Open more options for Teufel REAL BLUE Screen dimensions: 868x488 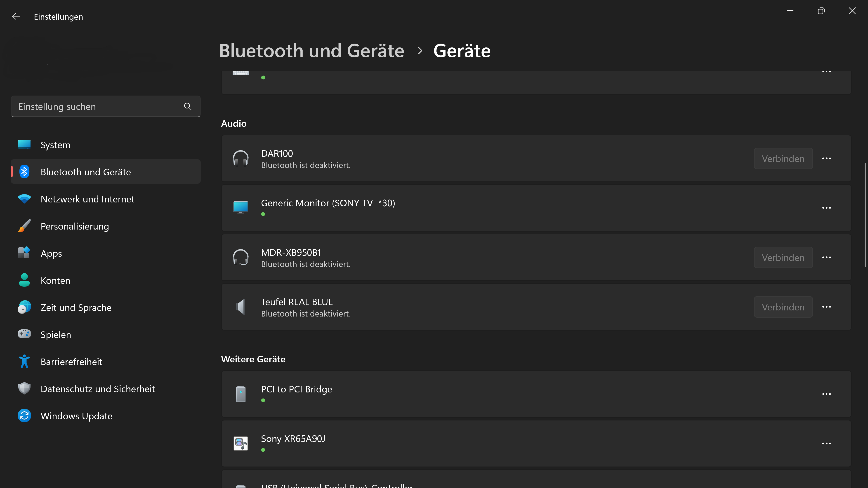point(826,307)
